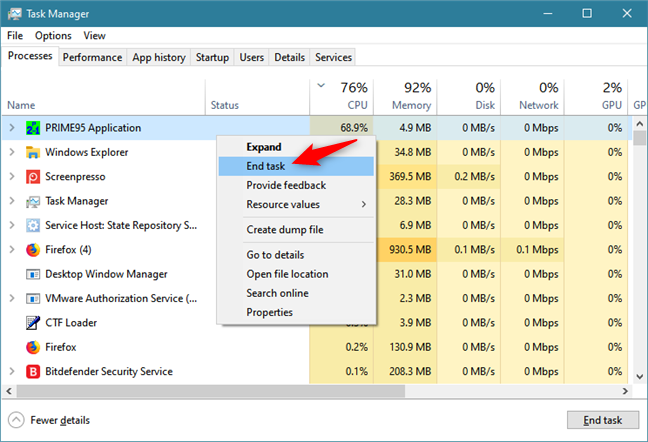
Task: Click the vertical scrollbar down arrow
Action: [x=640, y=376]
